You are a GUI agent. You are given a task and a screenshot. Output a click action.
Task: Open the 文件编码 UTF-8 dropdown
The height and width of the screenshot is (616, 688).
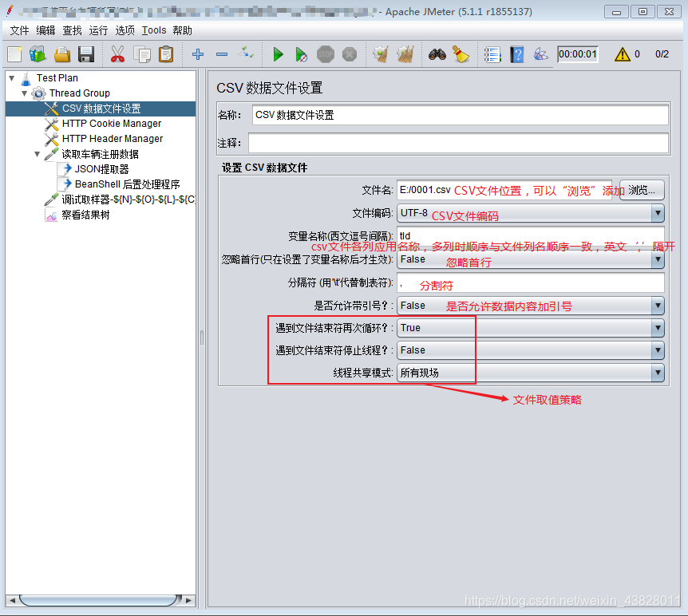pos(530,214)
